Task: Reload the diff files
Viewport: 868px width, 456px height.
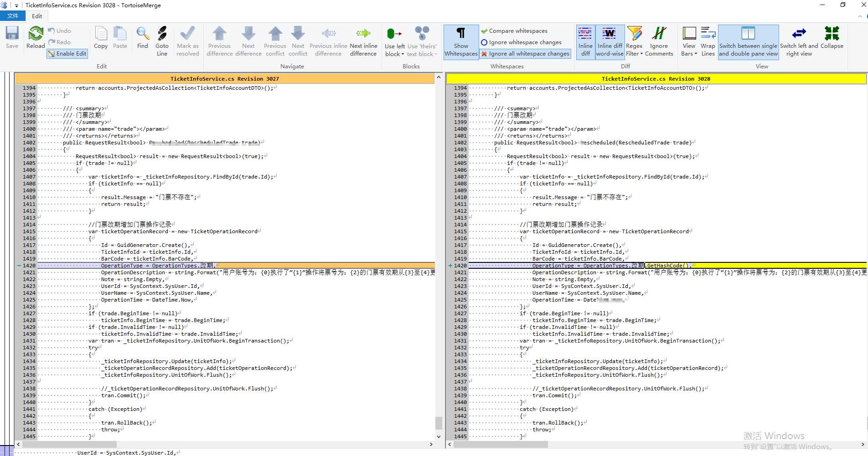Action: [x=36, y=38]
